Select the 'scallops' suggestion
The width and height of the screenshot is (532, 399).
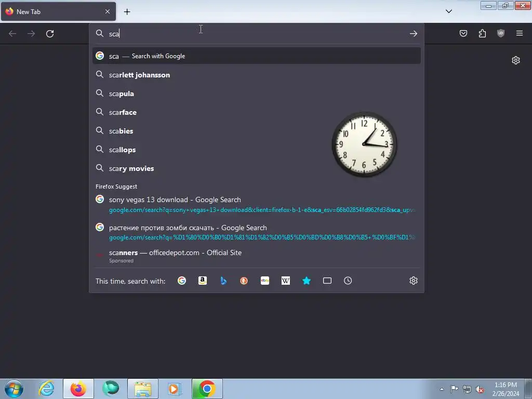click(257, 150)
